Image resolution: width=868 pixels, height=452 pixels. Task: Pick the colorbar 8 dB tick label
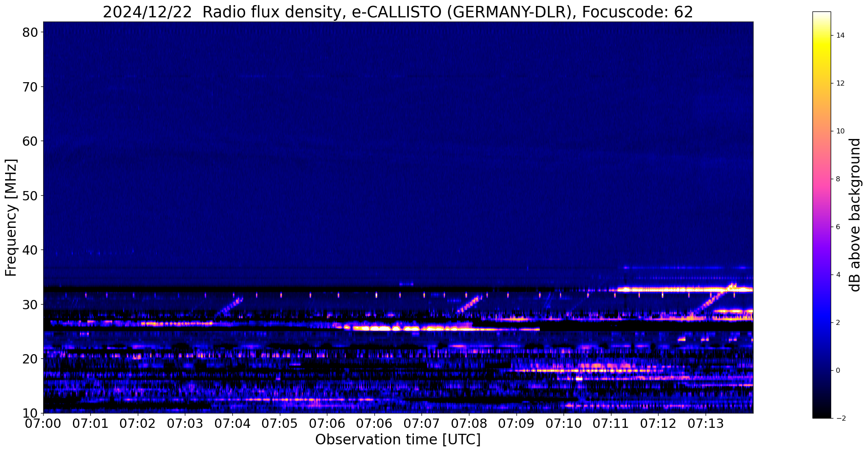(x=837, y=179)
